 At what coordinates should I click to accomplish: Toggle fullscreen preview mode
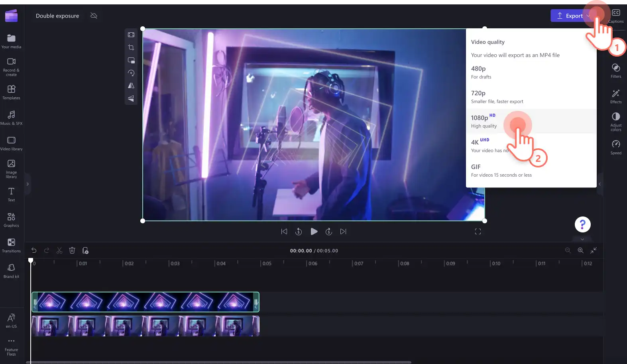point(478,232)
